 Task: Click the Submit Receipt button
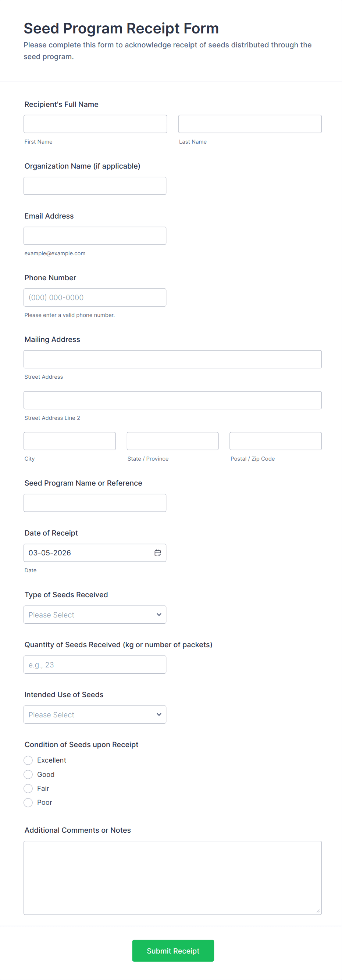pyautogui.click(x=173, y=951)
